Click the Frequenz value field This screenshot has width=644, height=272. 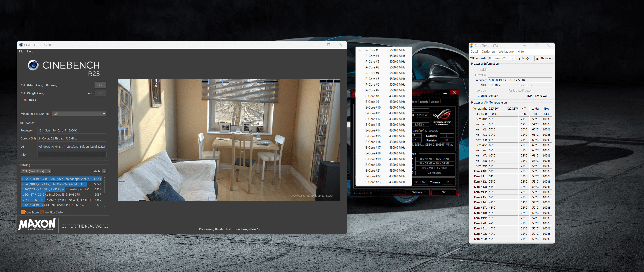(520, 80)
